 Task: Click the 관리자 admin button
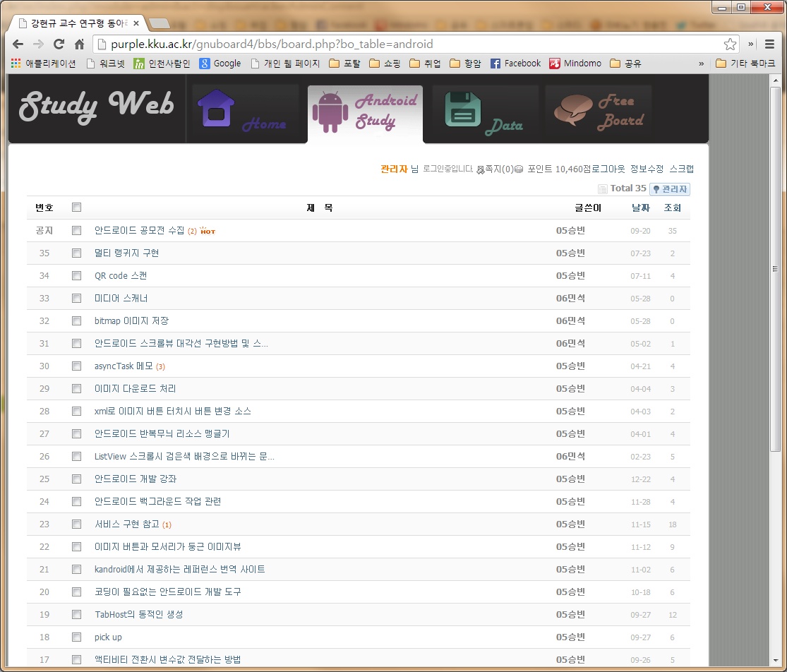point(670,189)
